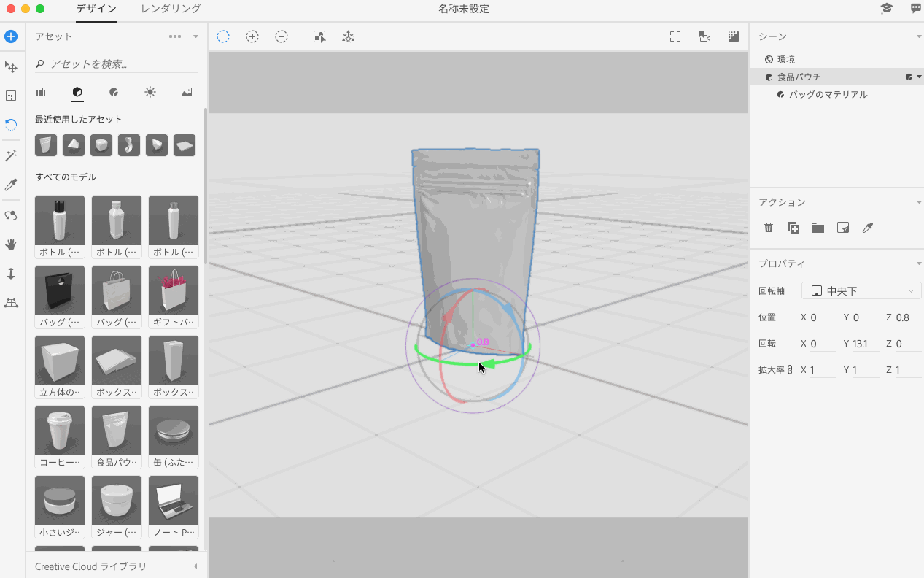Switch to the レンダリング tab
Image resolution: width=924 pixels, height=578 pixels.
pyautogui.click(x=171, y=9)
